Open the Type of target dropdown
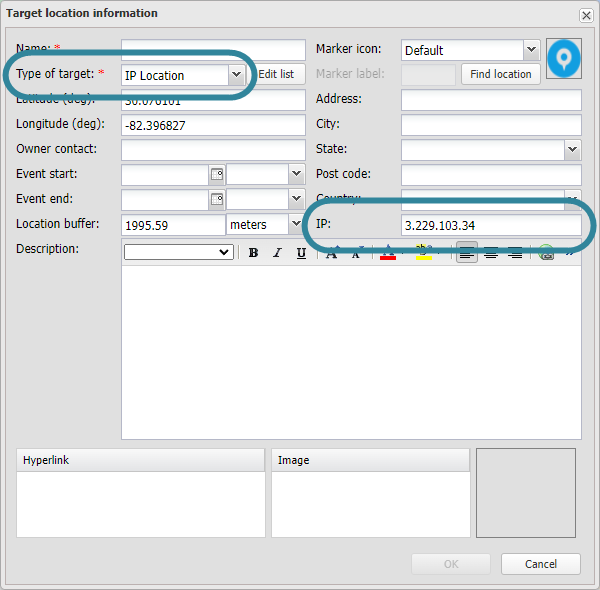The image size is (600, 590). coord(236,75)
